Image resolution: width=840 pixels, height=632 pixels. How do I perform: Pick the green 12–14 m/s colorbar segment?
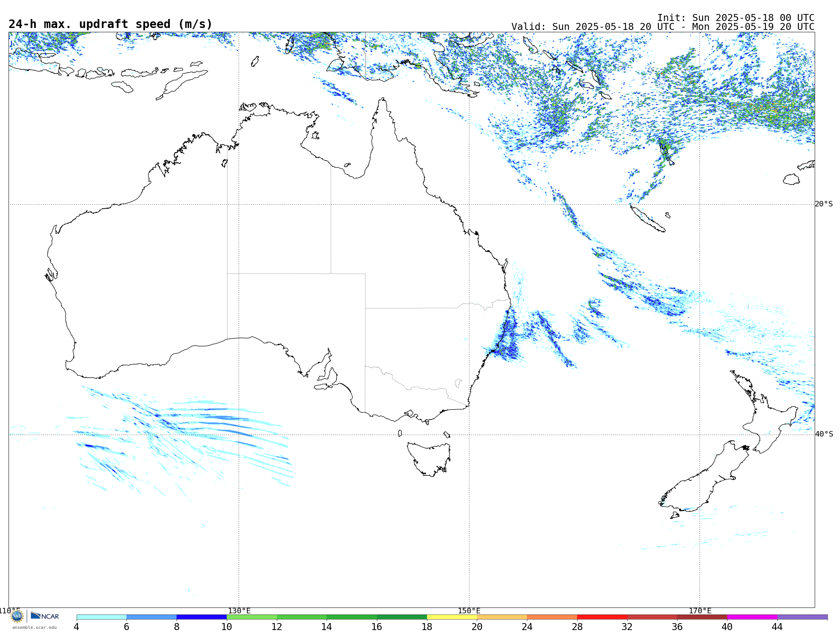(x=302, y=617)
